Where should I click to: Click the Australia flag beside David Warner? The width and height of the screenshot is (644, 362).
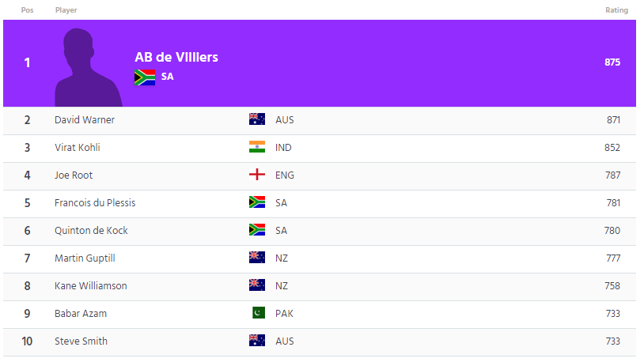pyautogui.click(x=257, y=119)
